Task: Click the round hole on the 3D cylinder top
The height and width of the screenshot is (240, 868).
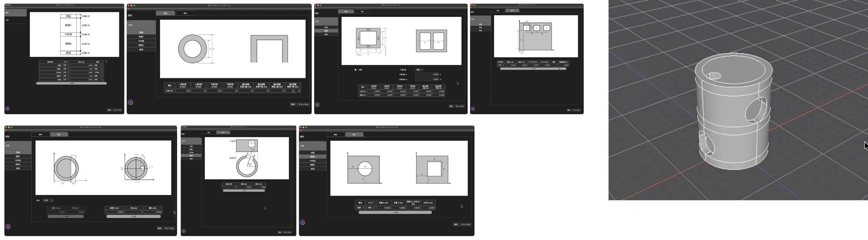Action: 713,76
